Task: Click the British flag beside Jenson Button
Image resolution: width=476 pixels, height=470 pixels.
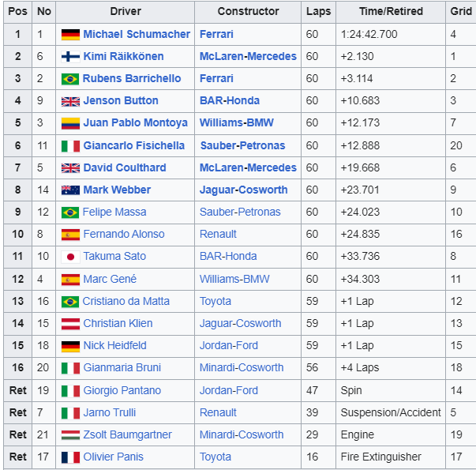Action: tap(70, 101)
